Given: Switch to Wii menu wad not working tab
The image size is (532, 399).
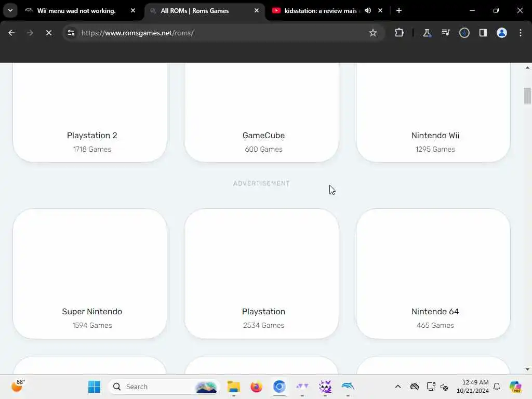Looking at the screenshot, I should pos(81,10).
